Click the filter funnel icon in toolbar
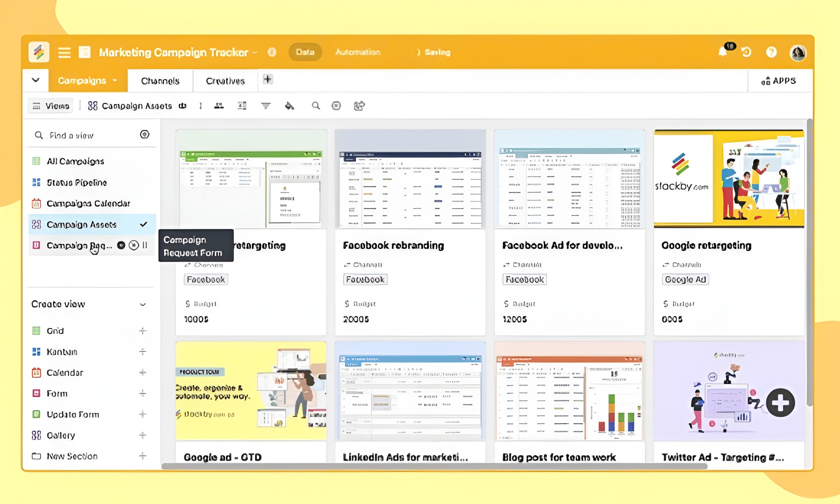The image size is (840, 504). pos(265,106)
